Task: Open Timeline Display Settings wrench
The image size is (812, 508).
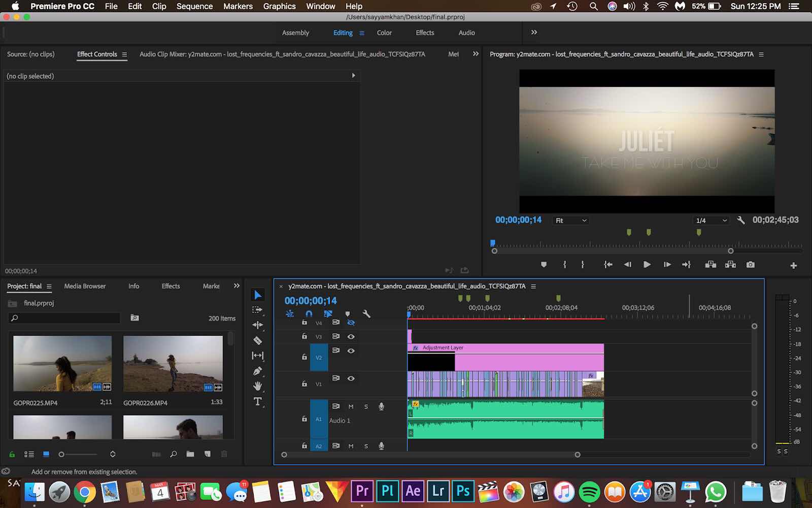Action: pos(366,314)
